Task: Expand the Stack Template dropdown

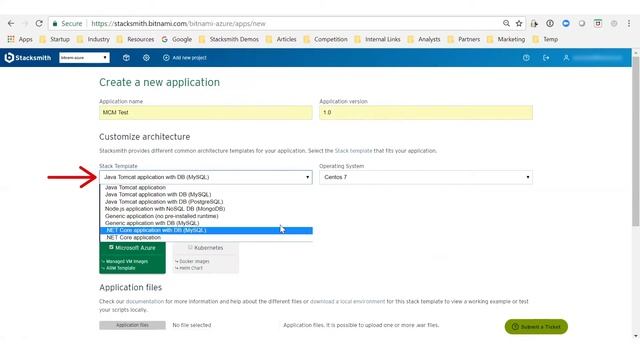Action: pos(206,177)
